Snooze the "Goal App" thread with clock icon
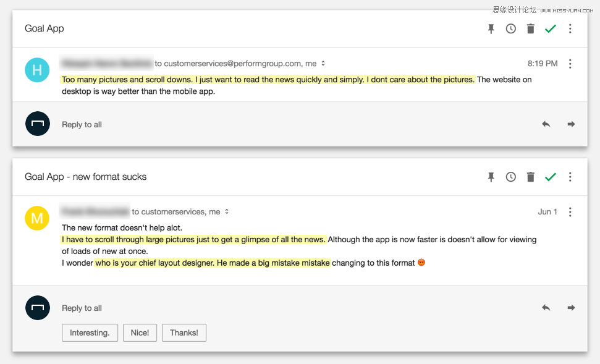Screen dimensions: 600x364 [511, 28]
